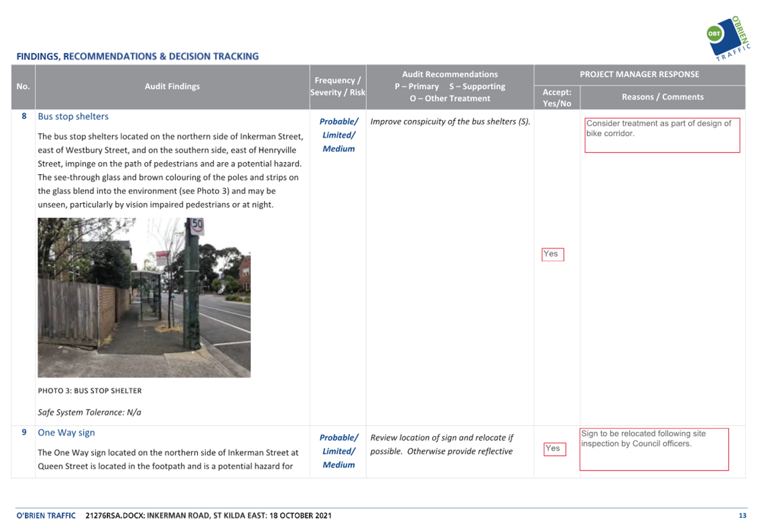The width and height of the screenshot is (762, 532).
Task: Click the One Way sign description paragraph
Action: click(x=168, y=459)
